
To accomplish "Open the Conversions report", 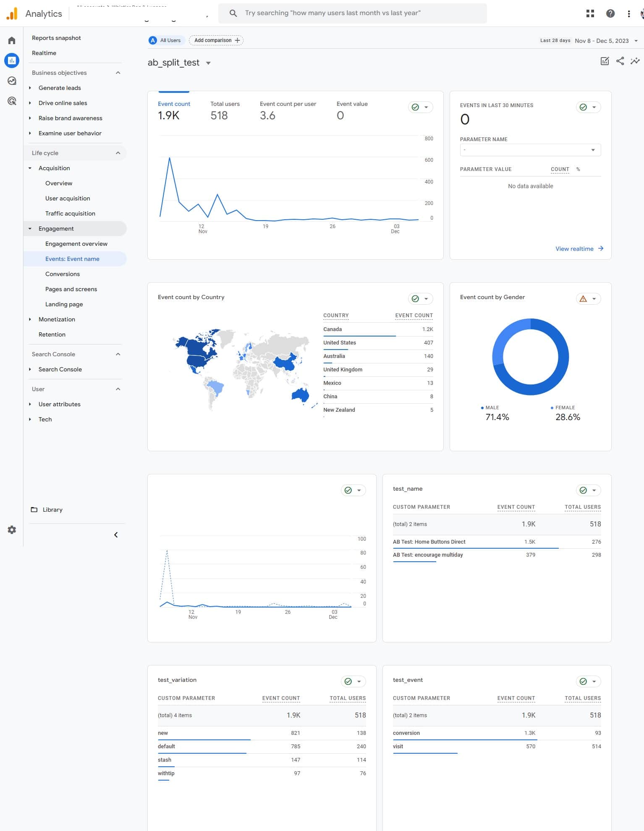I will tap(63, 274).
